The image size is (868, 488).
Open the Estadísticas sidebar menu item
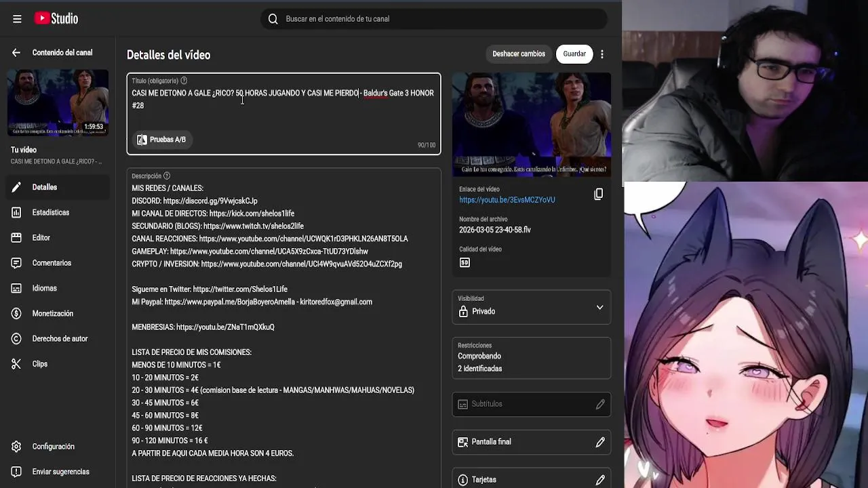click(x=58, y=212)
